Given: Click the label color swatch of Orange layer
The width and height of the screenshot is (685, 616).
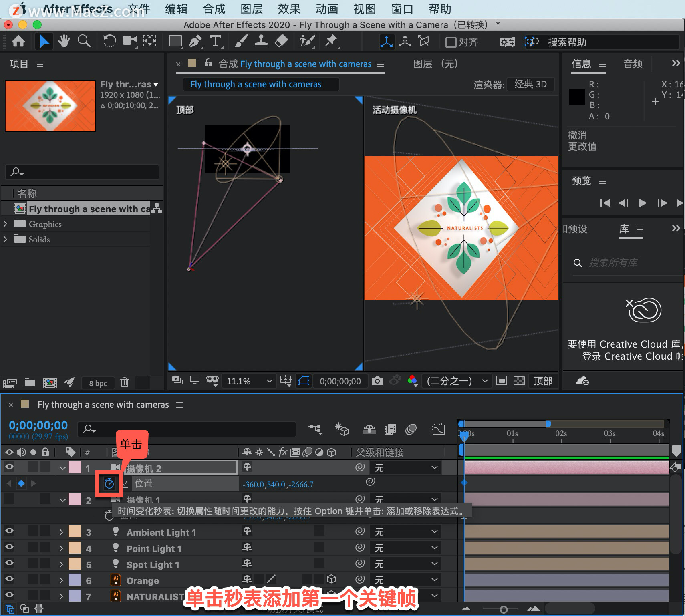Looking at the screenshot, I should pos(75,580).
